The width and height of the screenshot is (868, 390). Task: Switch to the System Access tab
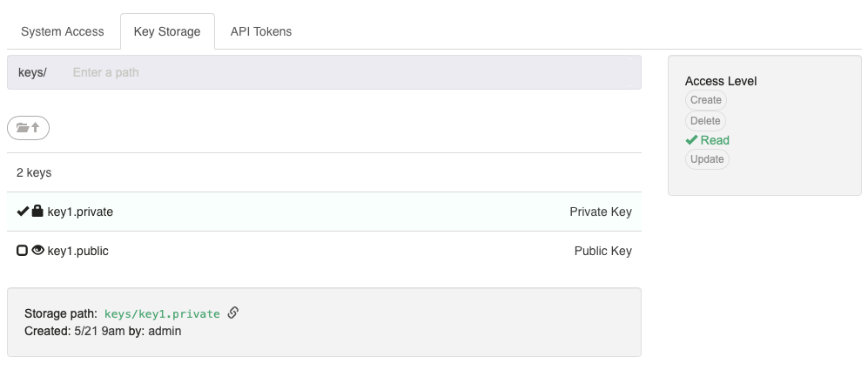pos(63,31)
